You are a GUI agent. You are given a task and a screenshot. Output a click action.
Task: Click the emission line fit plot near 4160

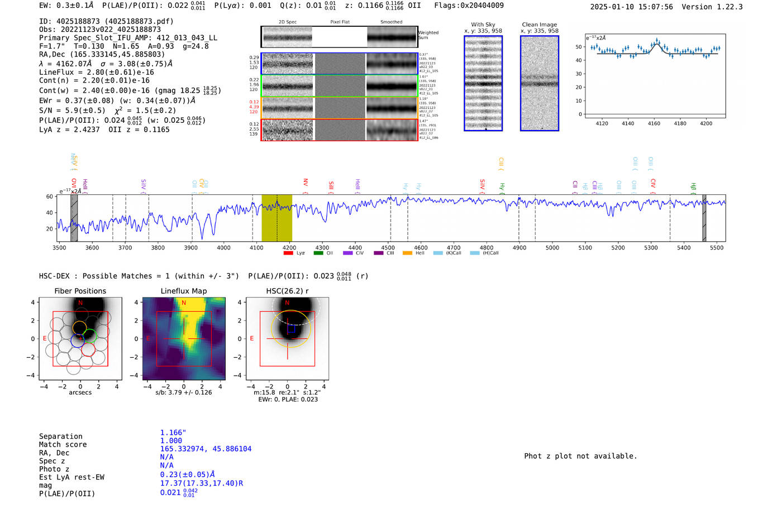point(655,76)
